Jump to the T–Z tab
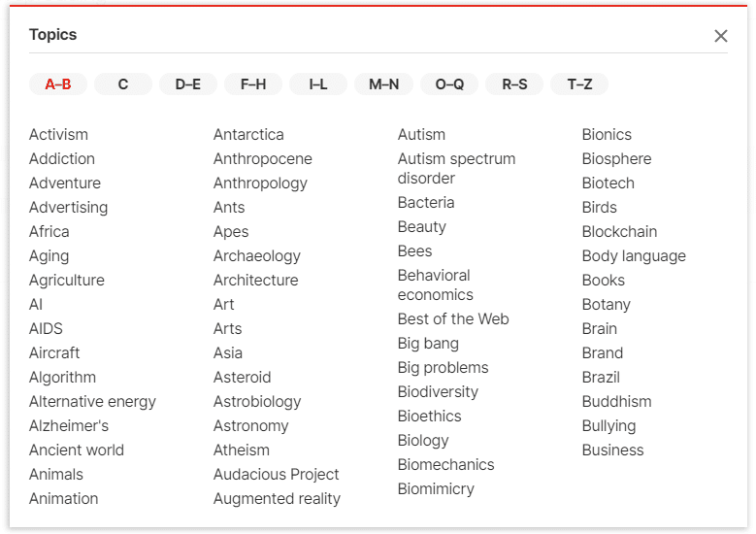 [x=579, y=84]
